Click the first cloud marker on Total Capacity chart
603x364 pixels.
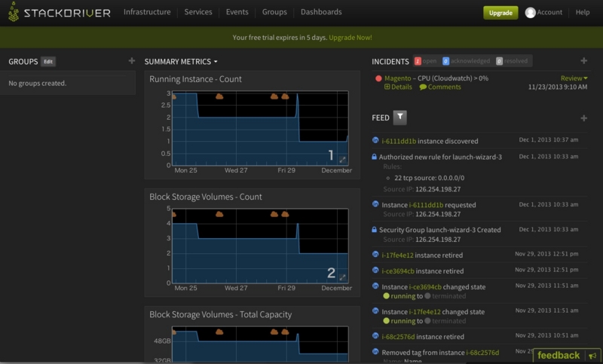(x=174, y=332)
